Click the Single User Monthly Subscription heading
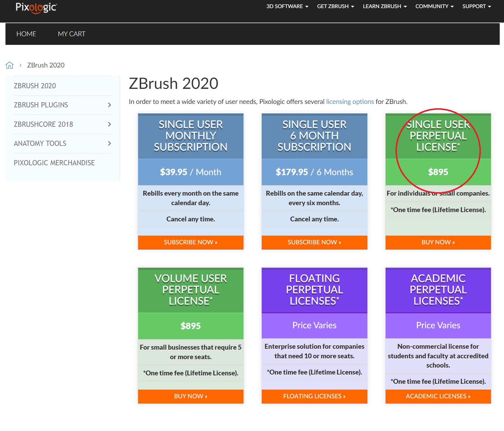This screenshot has height=431, width=504. (191, 136)
